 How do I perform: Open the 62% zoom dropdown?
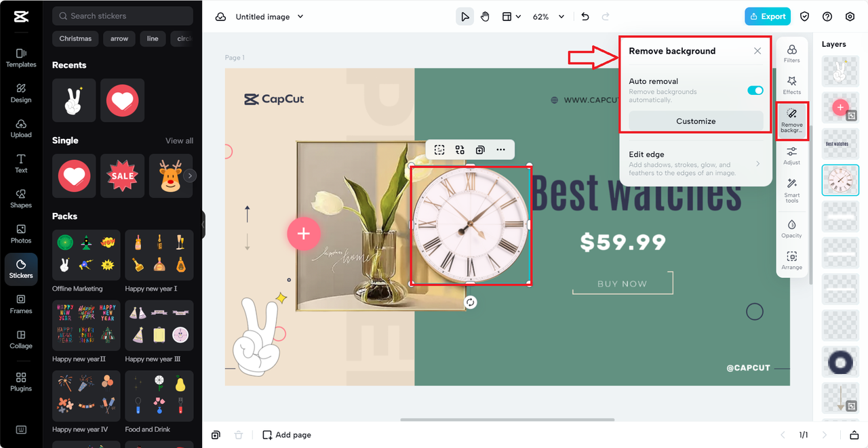click(548, 17)
